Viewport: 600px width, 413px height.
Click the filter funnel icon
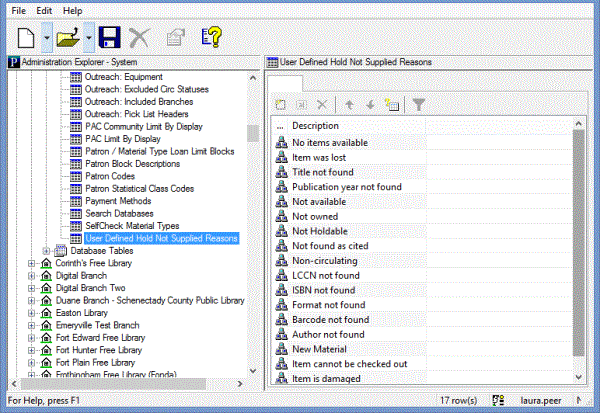tap(420, 104)
